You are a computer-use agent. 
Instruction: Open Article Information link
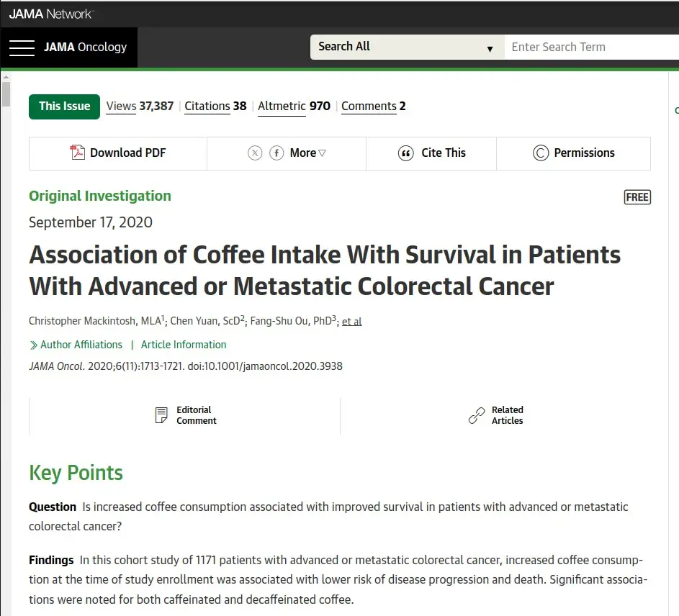point(184,345)
